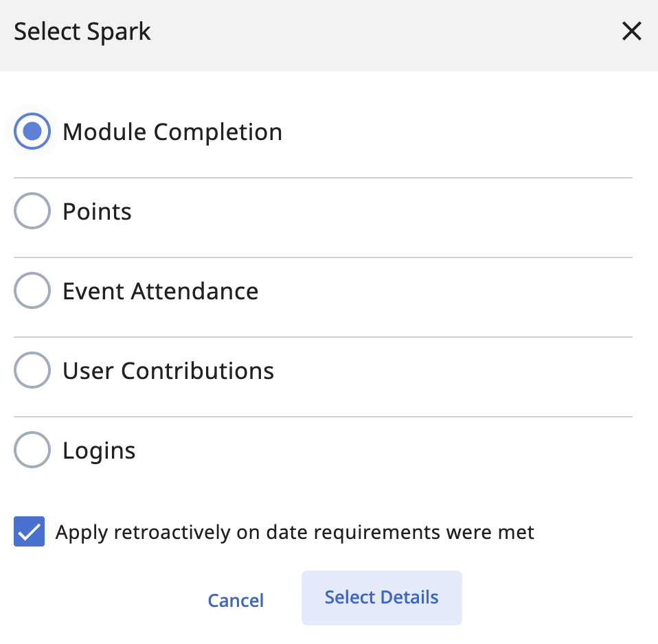Screen dimensions: 658x644
Task: Choose the Points radio button
Action: click(x=32, y=211)
